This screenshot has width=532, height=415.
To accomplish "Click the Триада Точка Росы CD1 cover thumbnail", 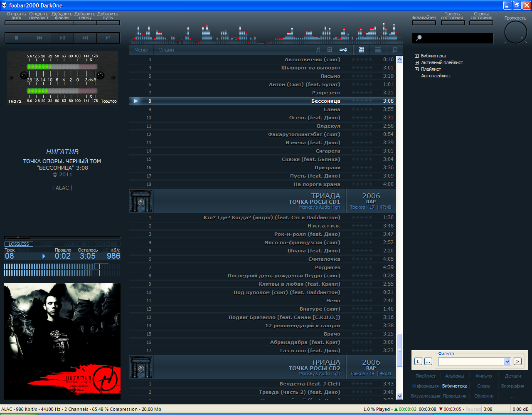I will [x=141, y=201].
